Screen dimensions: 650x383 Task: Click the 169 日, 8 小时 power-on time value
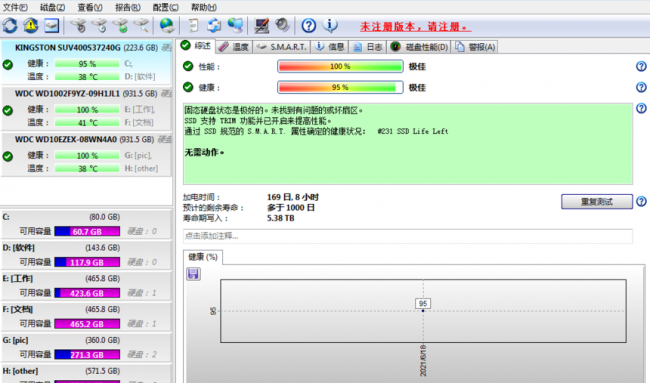[x=293, y=197]
